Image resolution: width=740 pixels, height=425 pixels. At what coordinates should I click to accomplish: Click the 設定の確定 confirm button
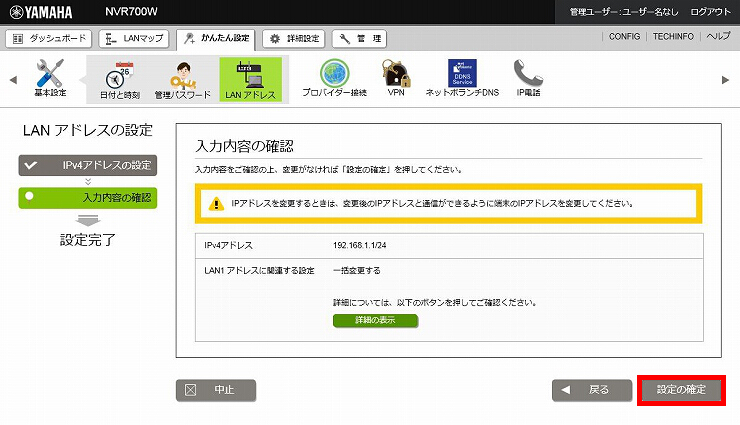pos(681,390)
